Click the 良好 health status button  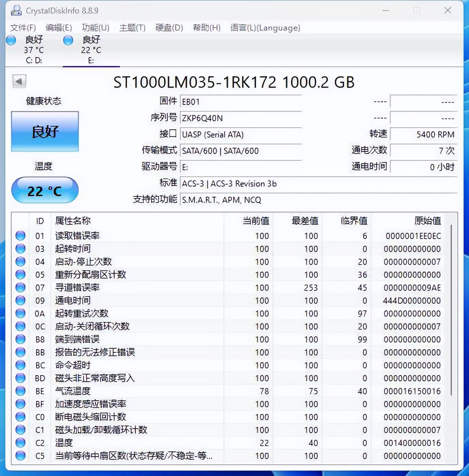pos(45,131)
